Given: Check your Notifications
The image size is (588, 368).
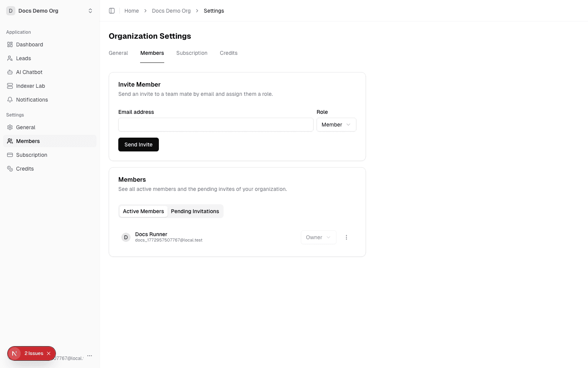Looking at the screenshot, I should [32, 100].
